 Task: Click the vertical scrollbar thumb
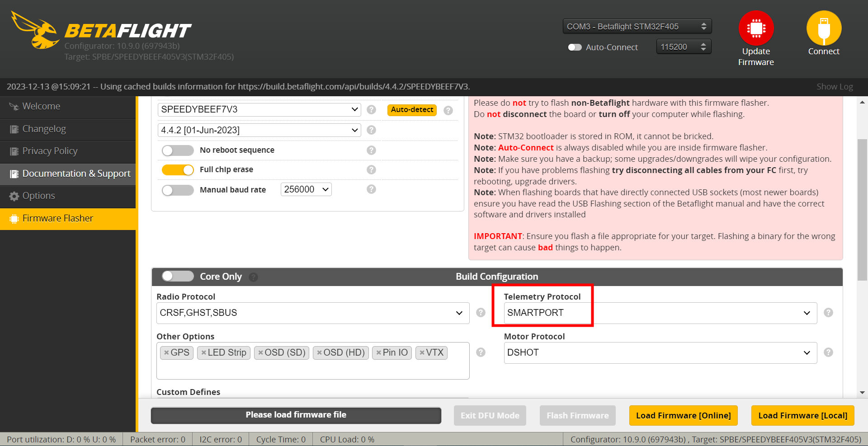(x=862, y=210)
